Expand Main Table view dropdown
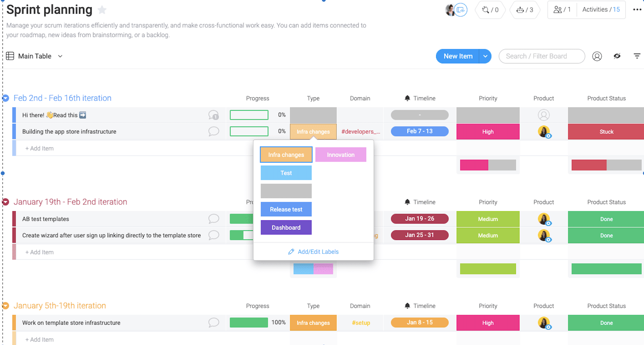644x345 pixels. (x=60, y=56)
